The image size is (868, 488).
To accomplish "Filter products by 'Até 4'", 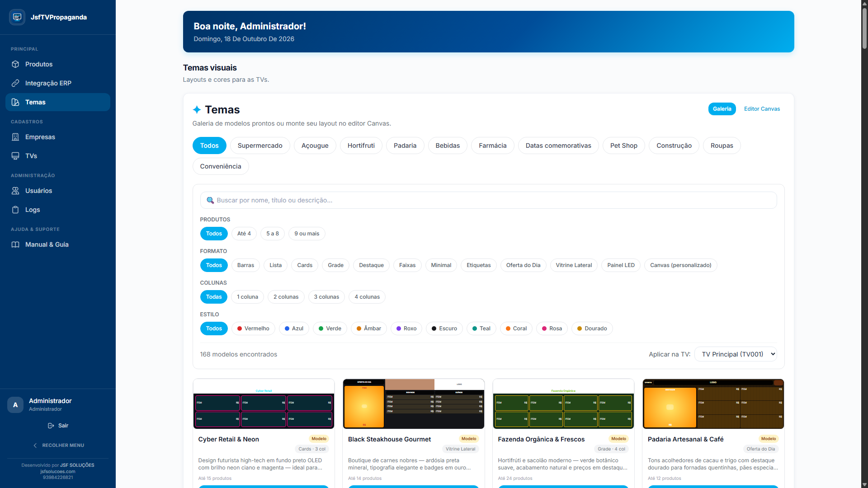I will (x=244, y=234).
